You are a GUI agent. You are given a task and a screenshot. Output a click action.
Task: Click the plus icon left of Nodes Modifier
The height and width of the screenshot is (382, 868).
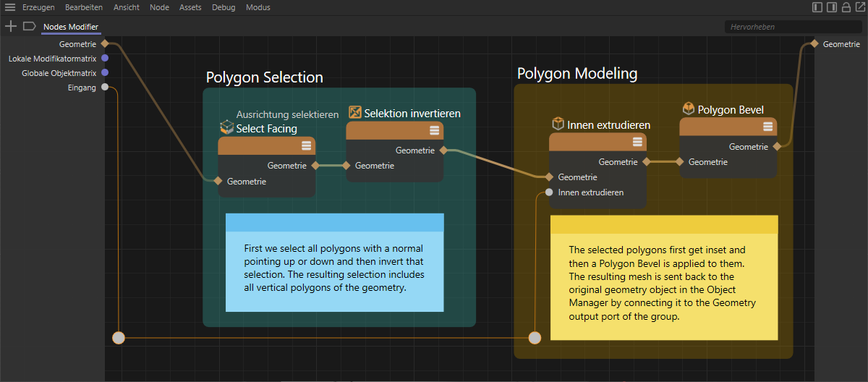[10, 26]
